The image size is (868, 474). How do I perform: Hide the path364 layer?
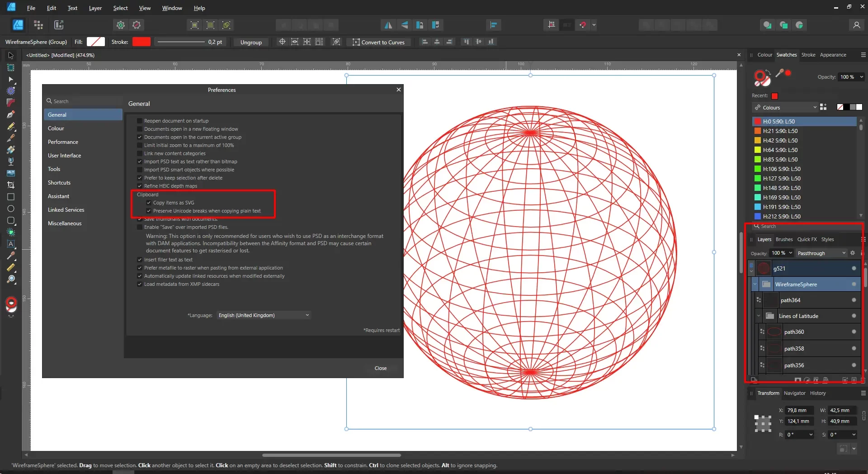pyautogui.click(x=854, y=300)
